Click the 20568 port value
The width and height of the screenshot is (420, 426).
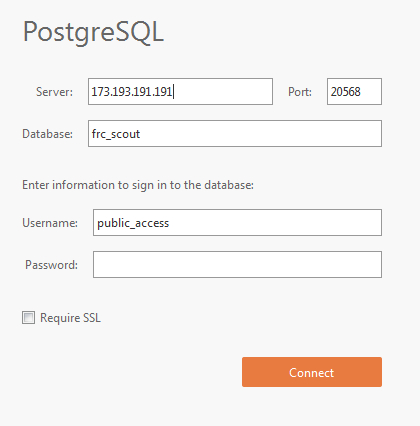point(346,92)
